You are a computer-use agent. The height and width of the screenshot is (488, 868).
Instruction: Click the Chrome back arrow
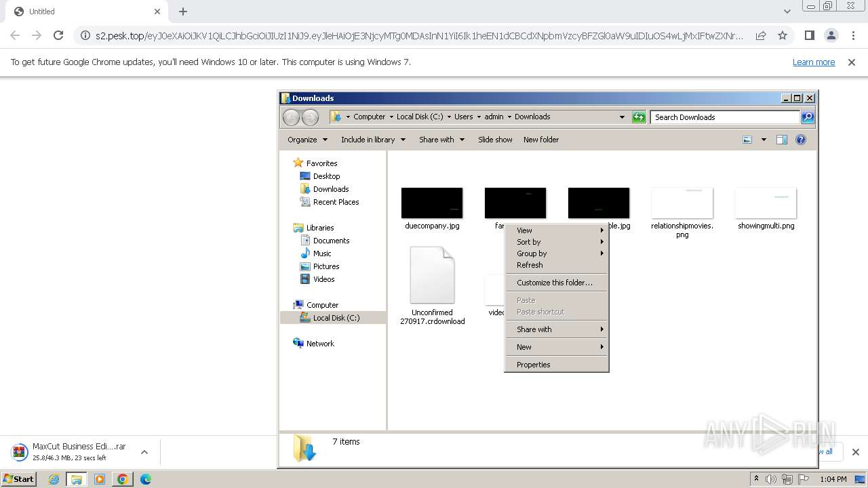pos(15,35)
